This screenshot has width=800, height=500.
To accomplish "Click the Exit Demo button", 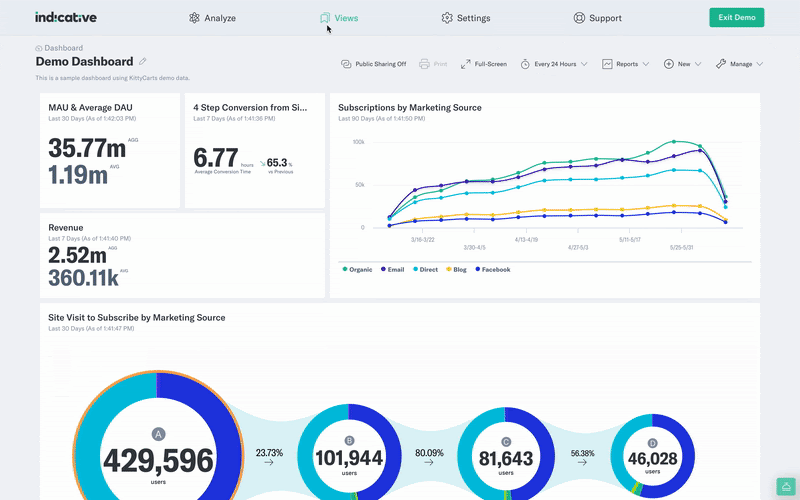I will tap(737, 17).
